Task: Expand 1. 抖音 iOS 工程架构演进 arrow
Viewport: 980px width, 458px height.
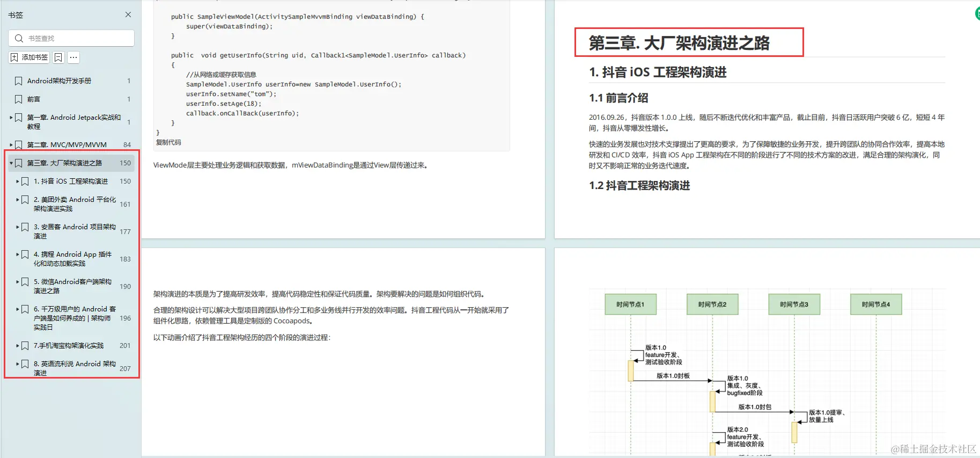Action: click(x=17, y=181)
